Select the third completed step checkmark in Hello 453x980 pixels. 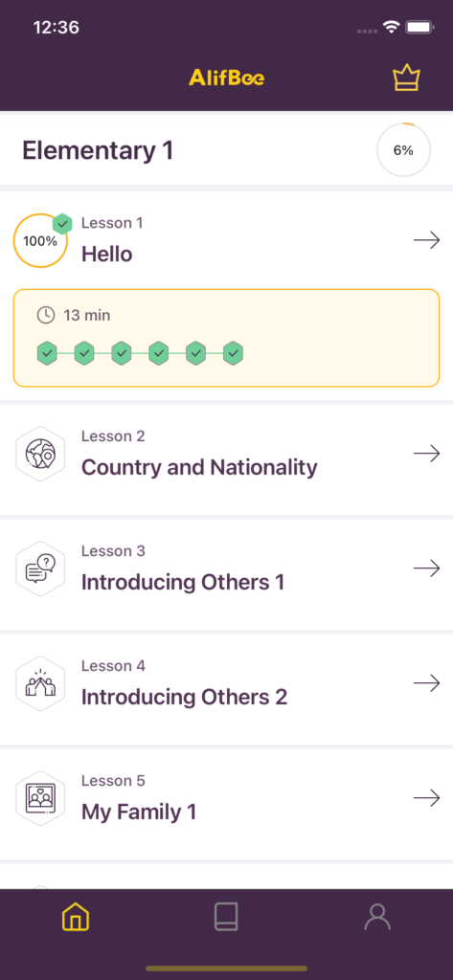tap(122, 353)
